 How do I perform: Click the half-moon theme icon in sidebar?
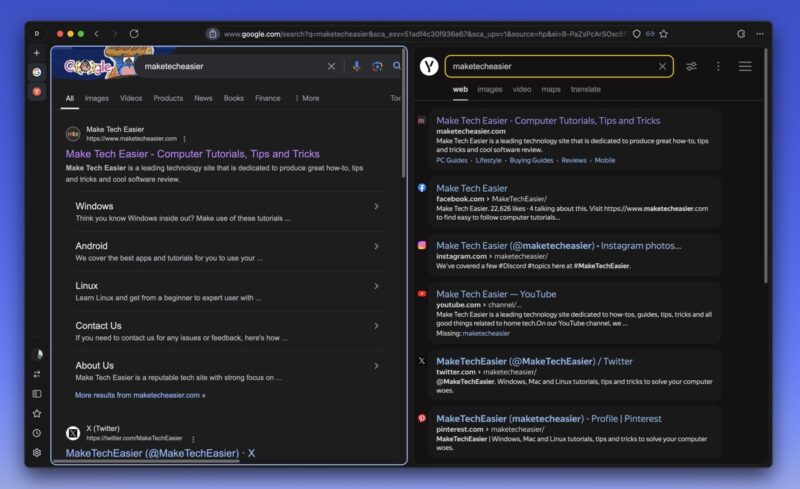(37, 354)
